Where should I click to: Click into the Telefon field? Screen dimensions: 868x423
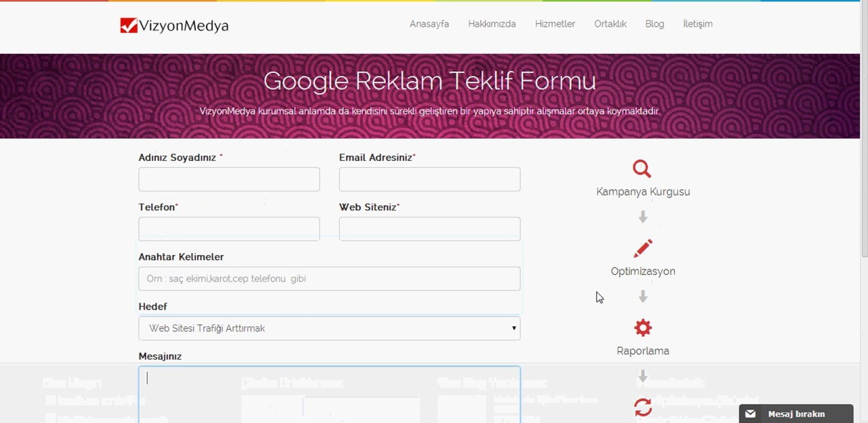[x=229, y=229]
